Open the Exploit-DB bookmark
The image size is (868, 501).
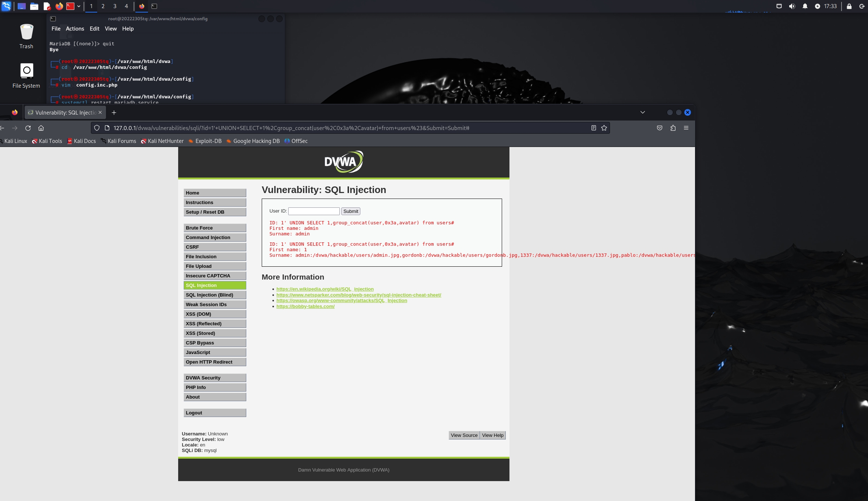coord(205,141)
